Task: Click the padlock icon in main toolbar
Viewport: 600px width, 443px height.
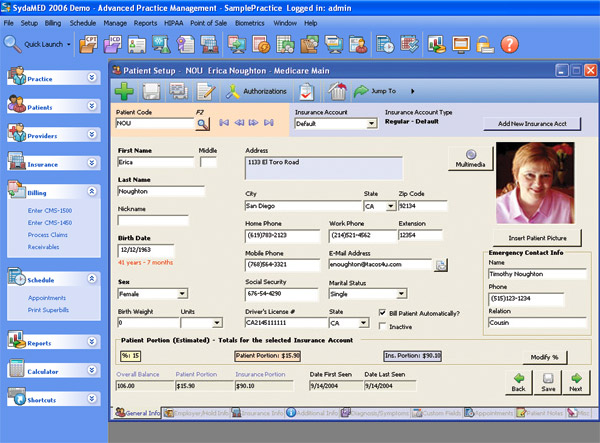Action: click(x=483, y=44)
